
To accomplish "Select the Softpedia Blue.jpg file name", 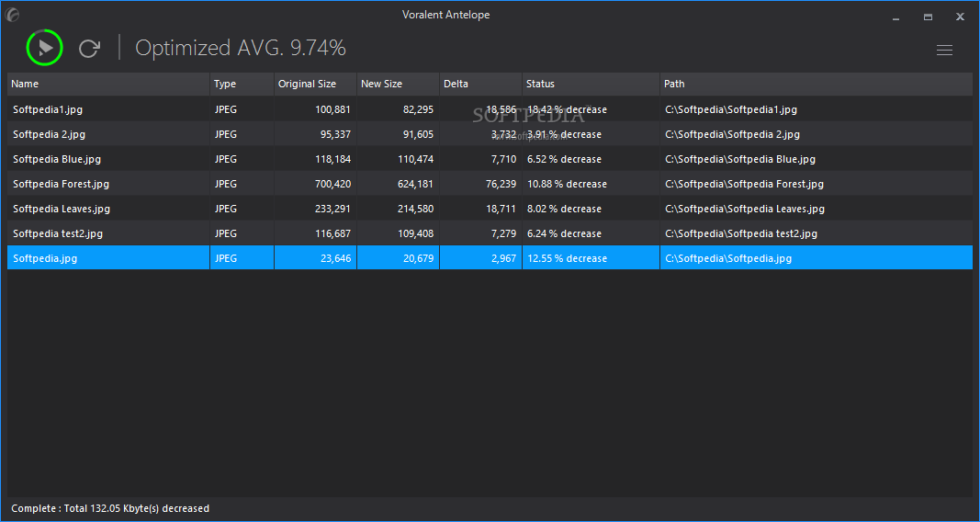I will [57, 159].
